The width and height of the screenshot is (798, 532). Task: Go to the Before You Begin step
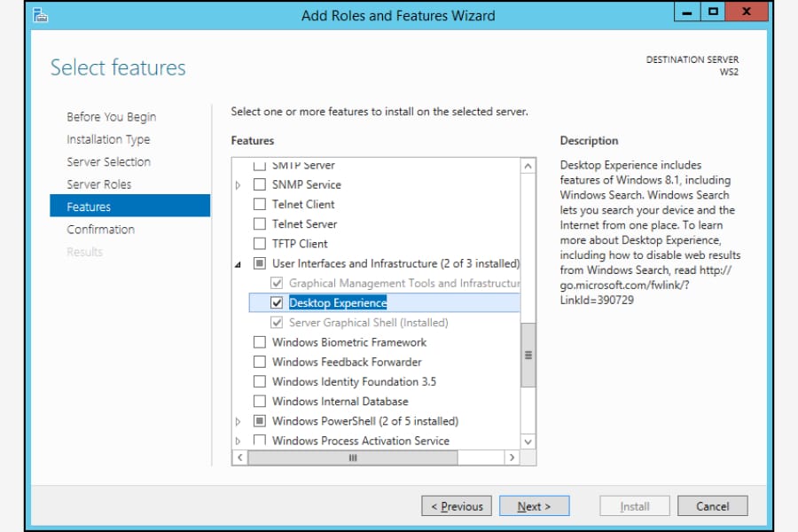coord(112,117)
